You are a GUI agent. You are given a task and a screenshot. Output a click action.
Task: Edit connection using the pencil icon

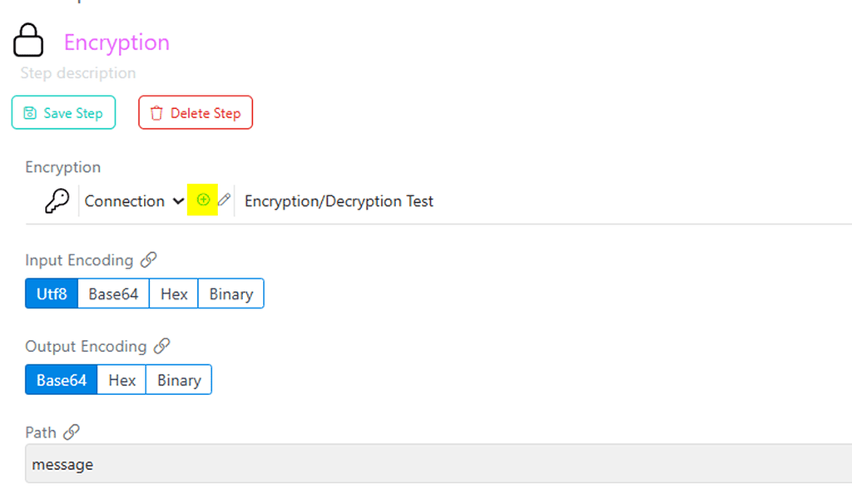click(x=224, y=200)
